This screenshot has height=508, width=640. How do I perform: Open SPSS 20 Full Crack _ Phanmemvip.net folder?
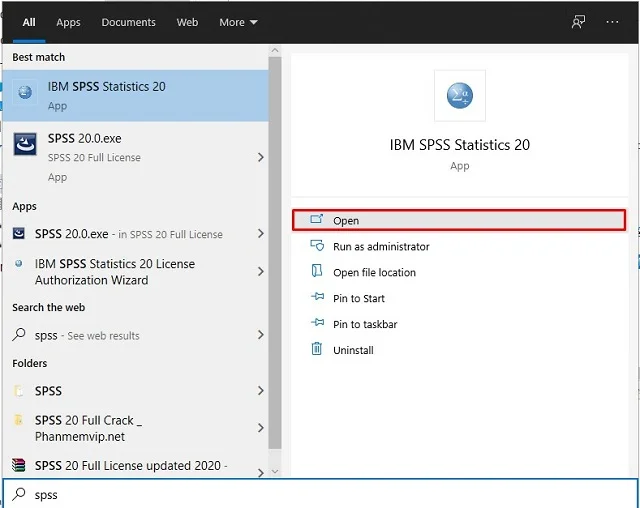point(135,428)
